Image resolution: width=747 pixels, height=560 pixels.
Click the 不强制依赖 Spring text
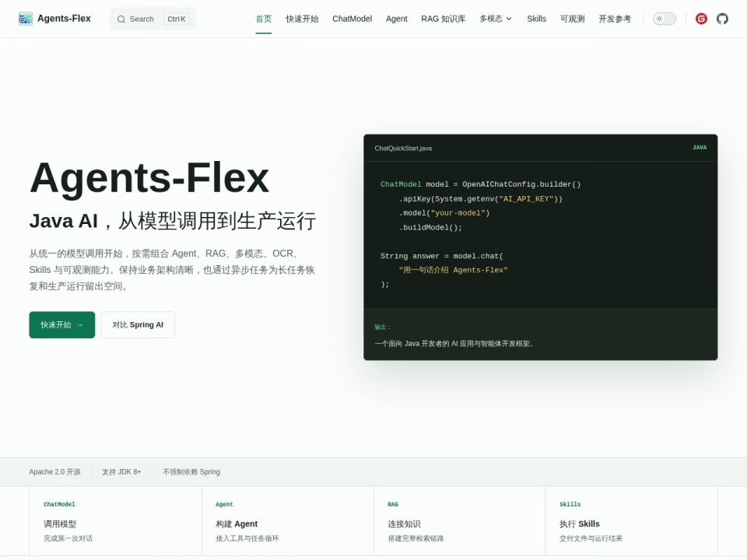(x=191, y=472)
